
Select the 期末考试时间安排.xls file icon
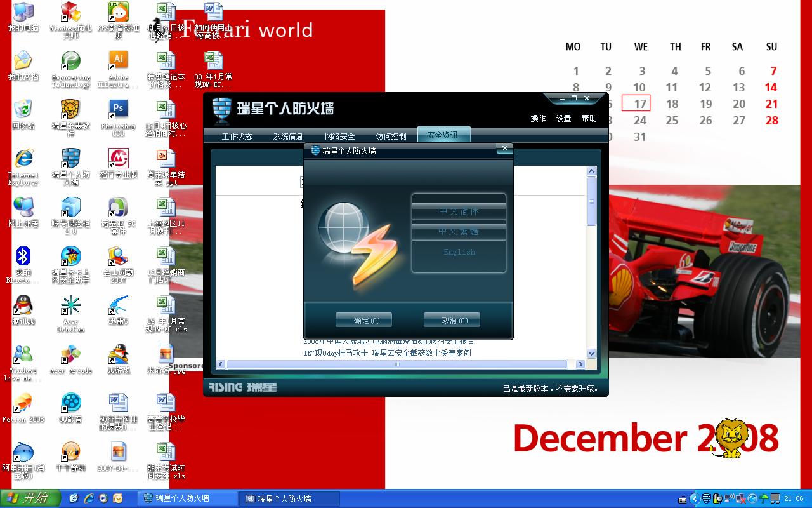coord(166,460)
